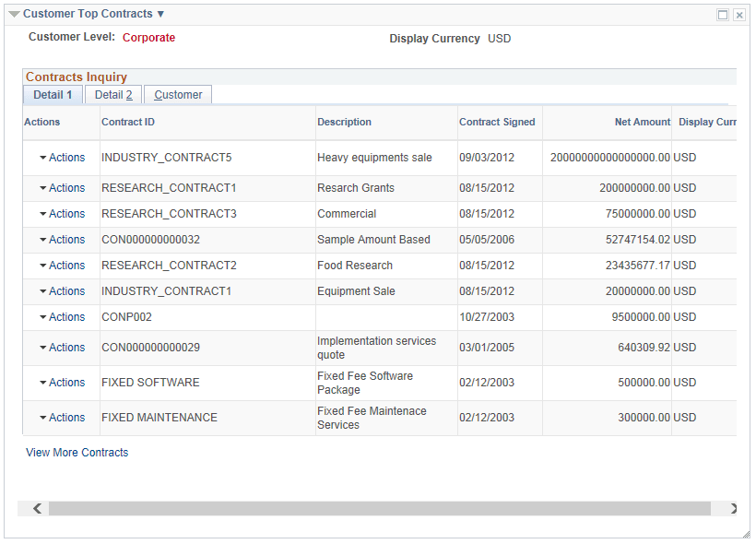The image size is (756, 544).
Task: Open Actions dropdown on the CONP002 row
Action: tap(60, 316)
